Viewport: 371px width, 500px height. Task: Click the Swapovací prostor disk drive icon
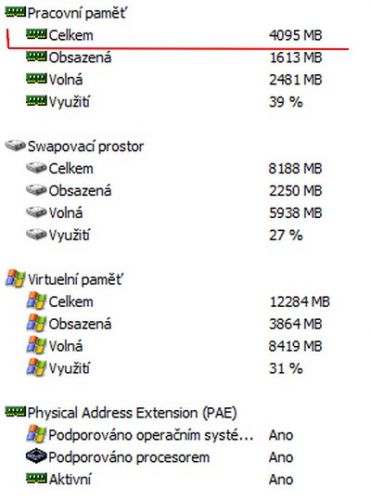click(15, 146)
